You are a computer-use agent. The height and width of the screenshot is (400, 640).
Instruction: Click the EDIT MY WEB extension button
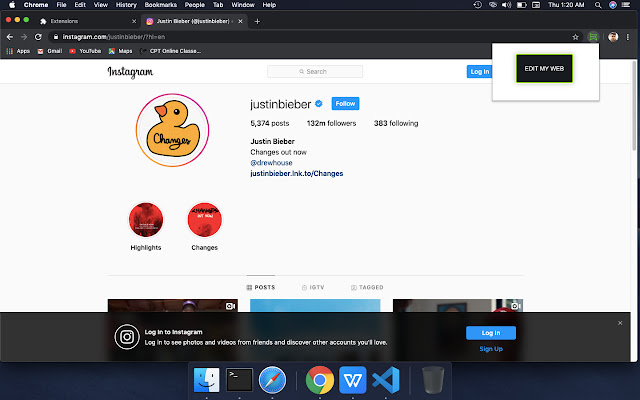[544, 69]
